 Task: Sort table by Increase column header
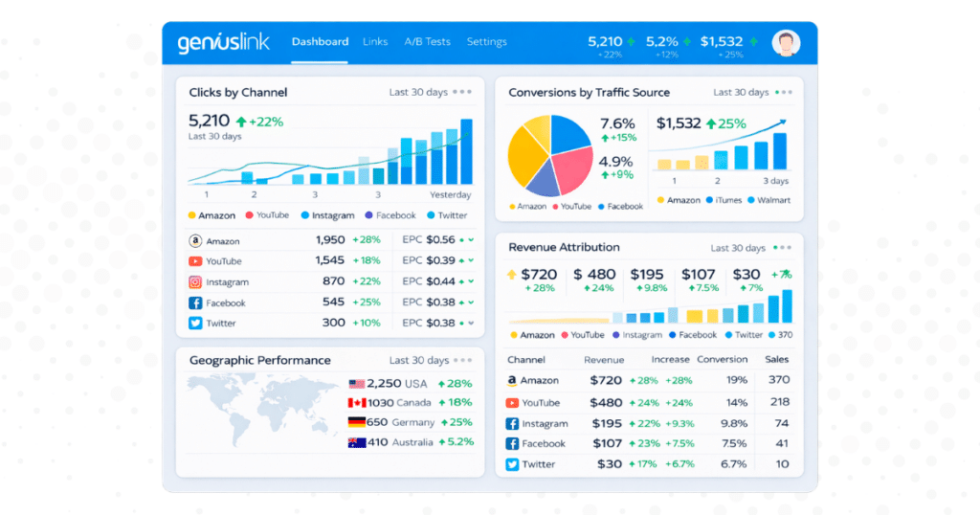670,359
